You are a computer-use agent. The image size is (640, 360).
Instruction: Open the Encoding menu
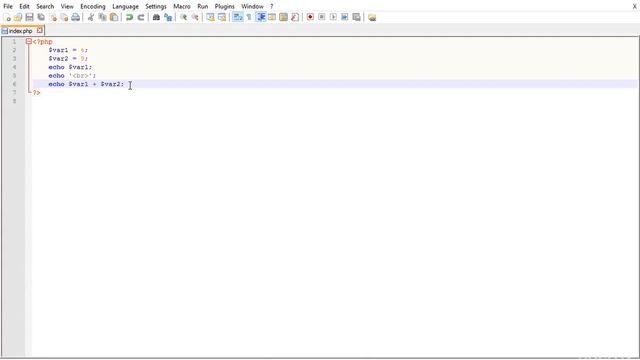(93, 6)
